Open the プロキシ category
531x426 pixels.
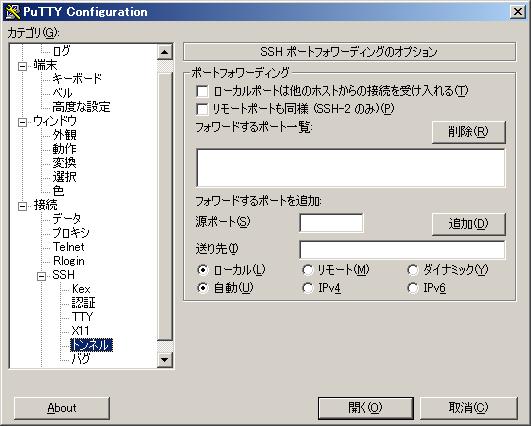click(x=71, y=233)
